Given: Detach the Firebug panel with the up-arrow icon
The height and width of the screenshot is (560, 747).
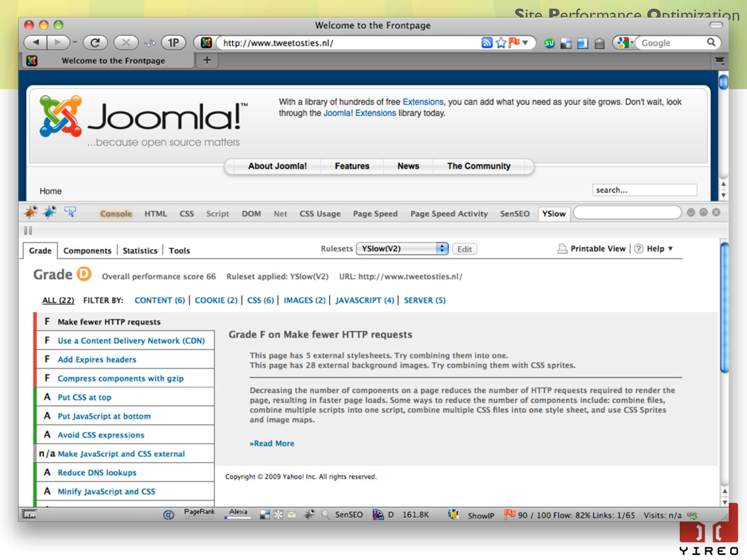Looking at the screenshot, I should pos(704,212).
